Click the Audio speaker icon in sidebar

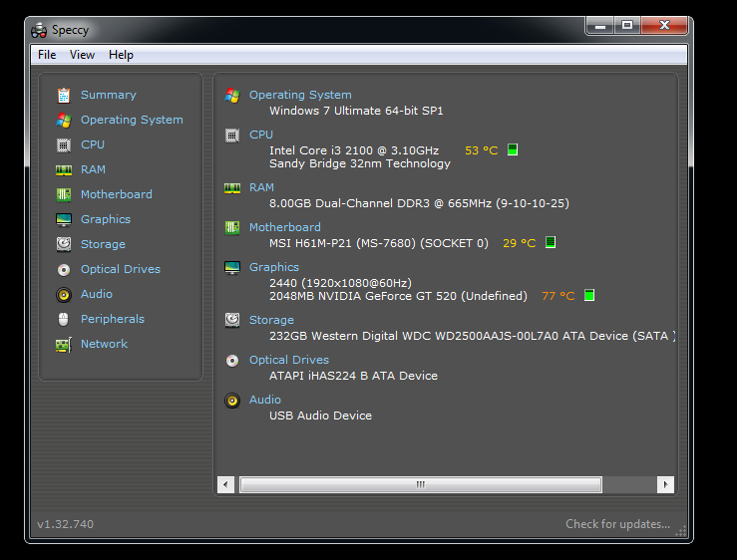[64, 295]
